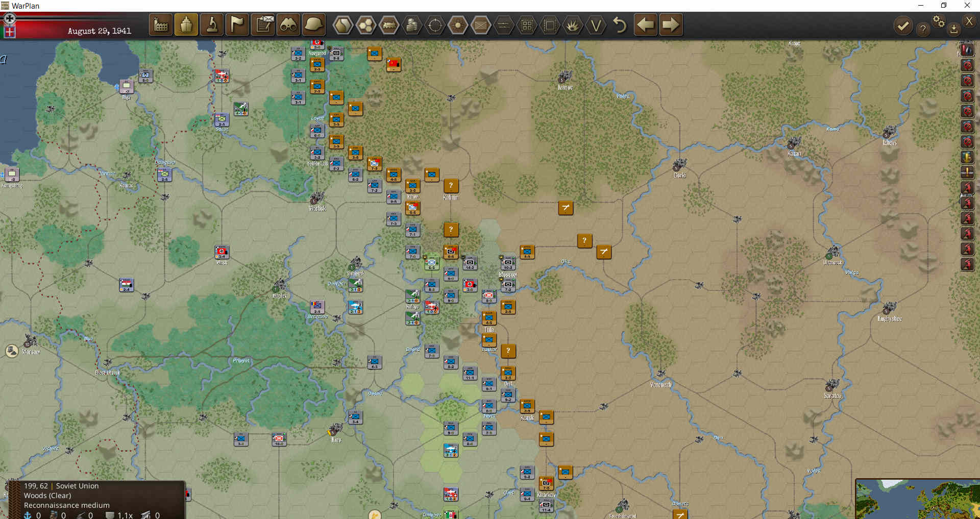Select the German unit at Minsk
The height and width of the screenshot is (519, 980).
pos(222,252)
